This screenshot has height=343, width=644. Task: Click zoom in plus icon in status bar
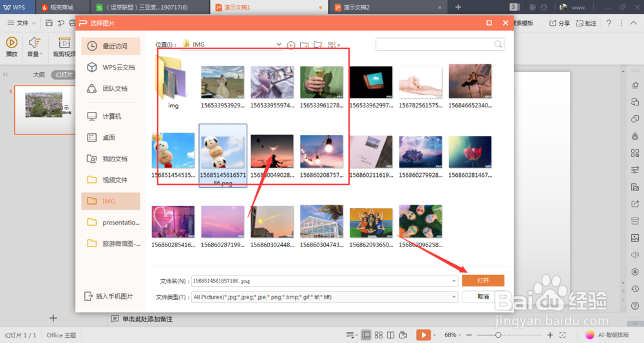(x=550, y=335)
